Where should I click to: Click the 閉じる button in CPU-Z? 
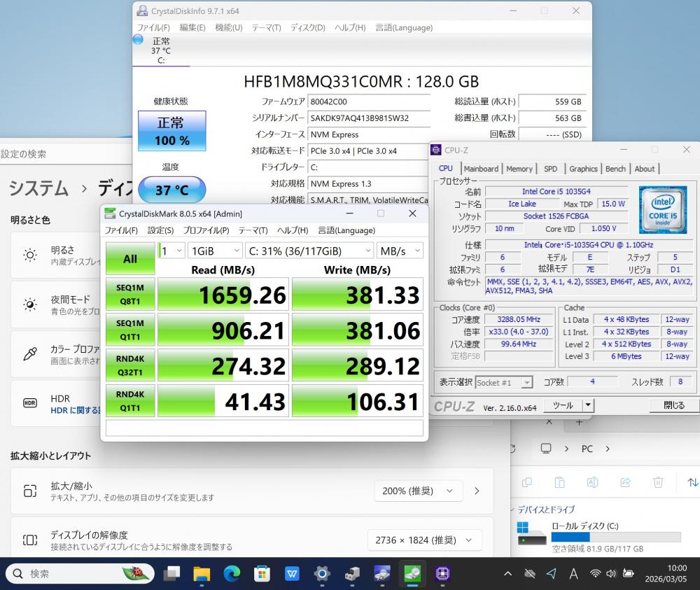[674, 405]
